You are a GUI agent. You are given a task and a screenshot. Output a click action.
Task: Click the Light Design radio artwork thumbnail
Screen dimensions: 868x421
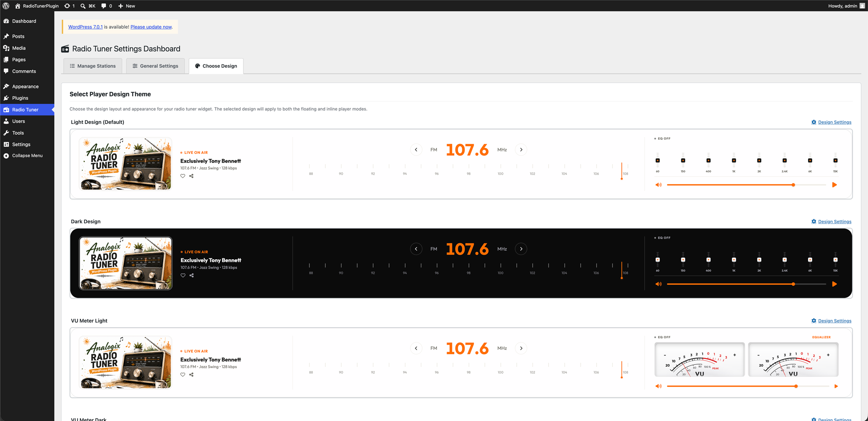pos(125,164)
